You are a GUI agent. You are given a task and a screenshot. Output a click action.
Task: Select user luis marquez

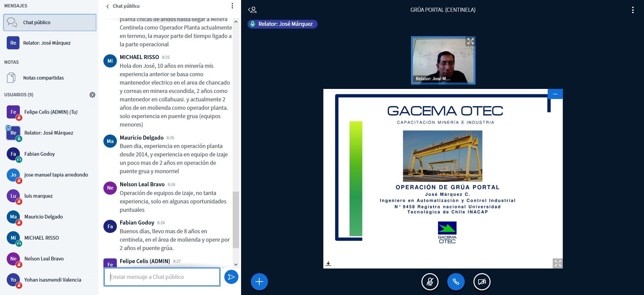(x=50, y=196)
